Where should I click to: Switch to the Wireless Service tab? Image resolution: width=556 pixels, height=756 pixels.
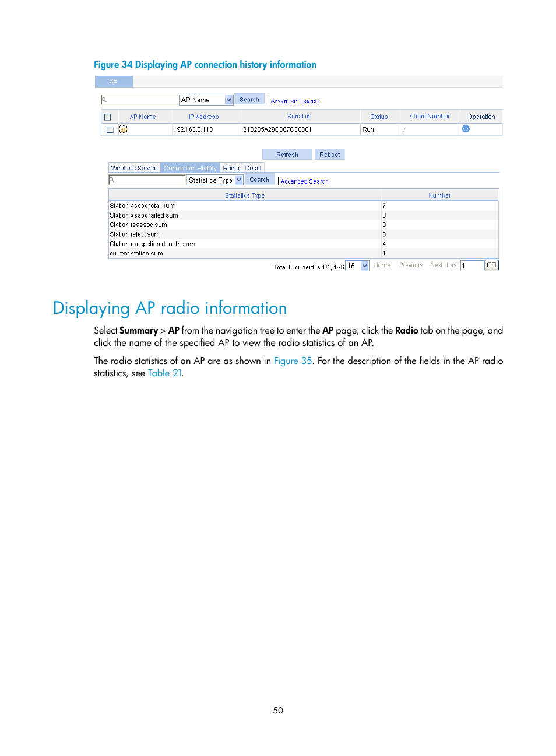coord(135,168)
